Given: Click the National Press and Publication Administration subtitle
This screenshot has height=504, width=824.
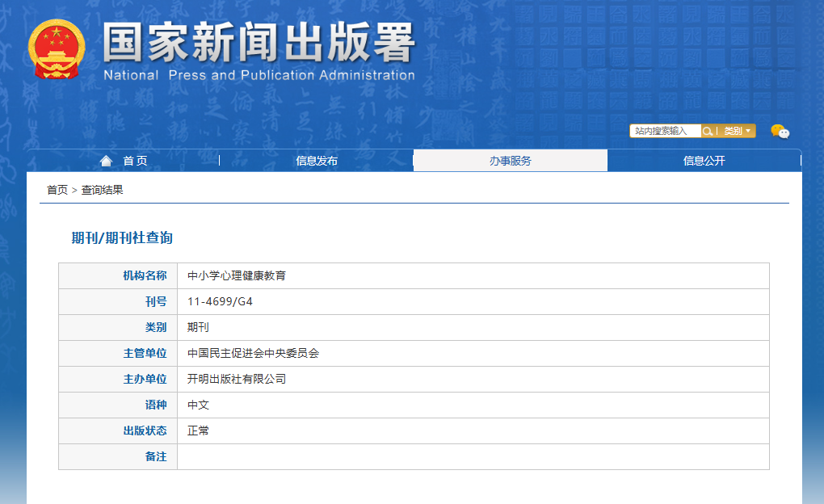Looking at the screenshot, I should 259,75.
